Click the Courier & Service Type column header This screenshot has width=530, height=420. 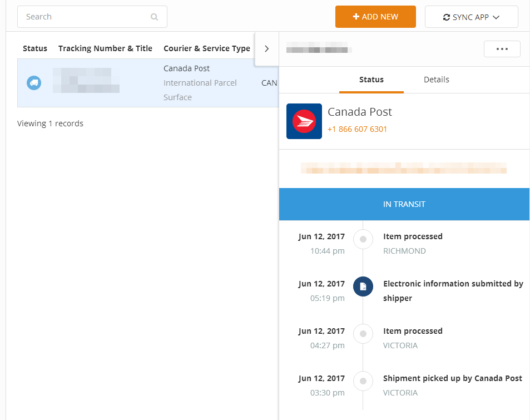[x=207, y=48]
